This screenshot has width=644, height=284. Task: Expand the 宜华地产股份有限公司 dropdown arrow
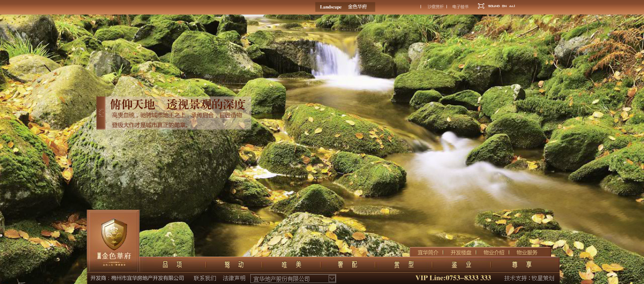coord(332,279)
